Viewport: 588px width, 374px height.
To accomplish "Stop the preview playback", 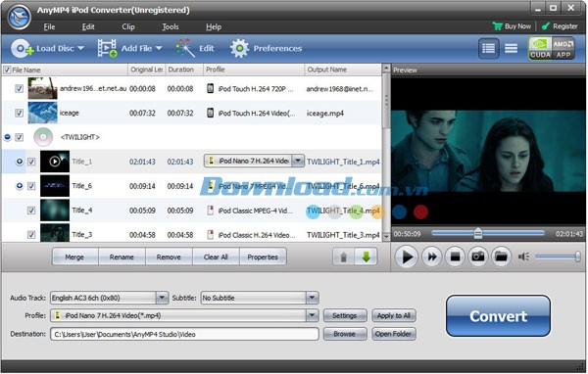I will click(455, 257).
